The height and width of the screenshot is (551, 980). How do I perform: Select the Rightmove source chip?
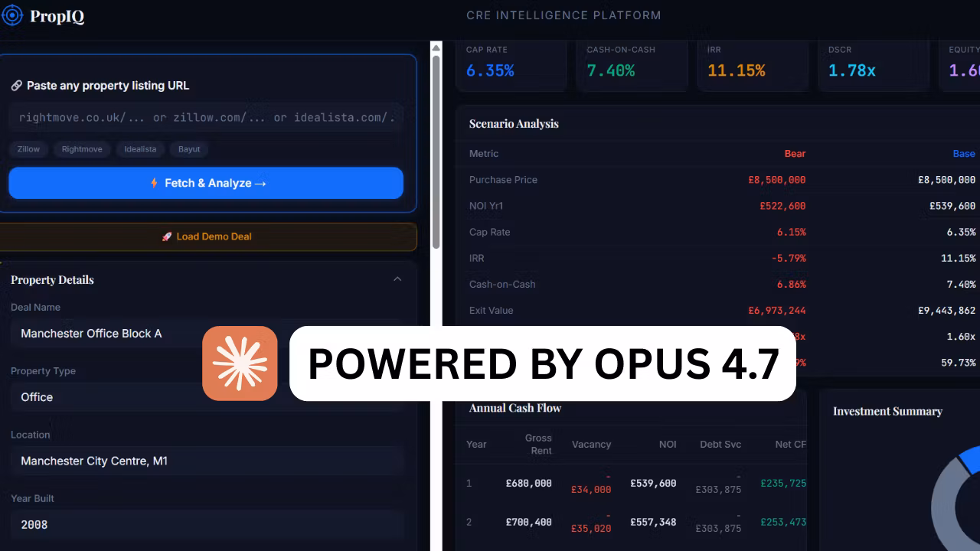pos(82,149)
